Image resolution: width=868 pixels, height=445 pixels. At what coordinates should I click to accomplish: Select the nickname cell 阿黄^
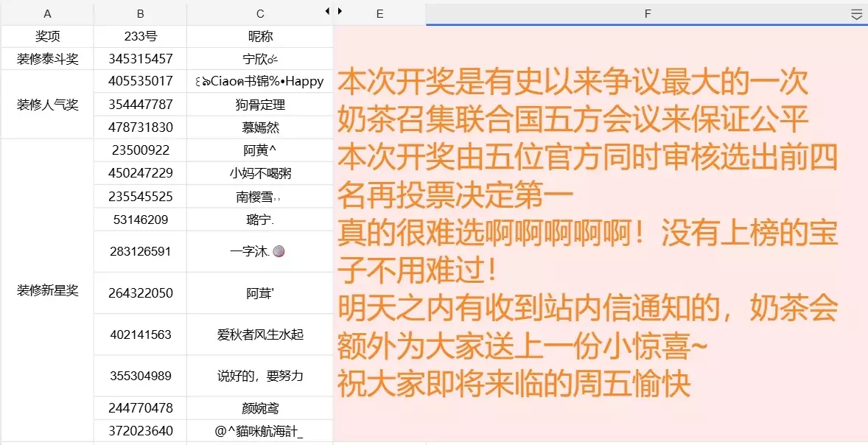260,150
